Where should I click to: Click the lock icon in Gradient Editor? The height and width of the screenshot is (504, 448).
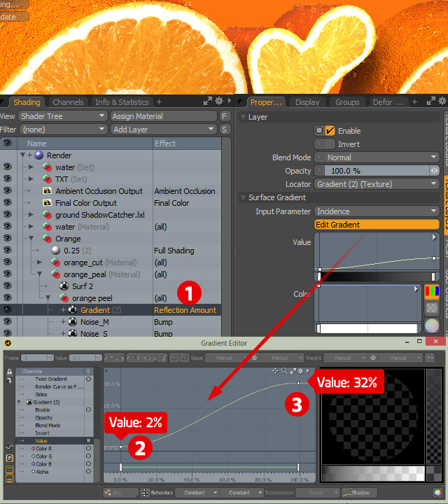coord(9,372)
